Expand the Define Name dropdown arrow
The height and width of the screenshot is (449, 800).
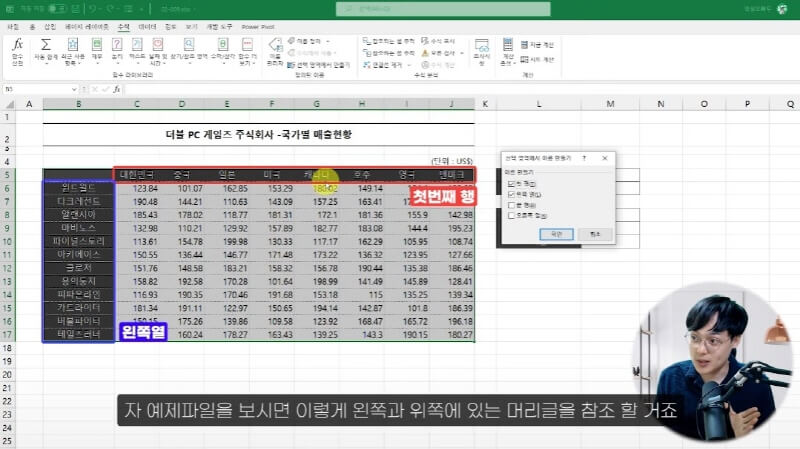click(x=328, y=41)
